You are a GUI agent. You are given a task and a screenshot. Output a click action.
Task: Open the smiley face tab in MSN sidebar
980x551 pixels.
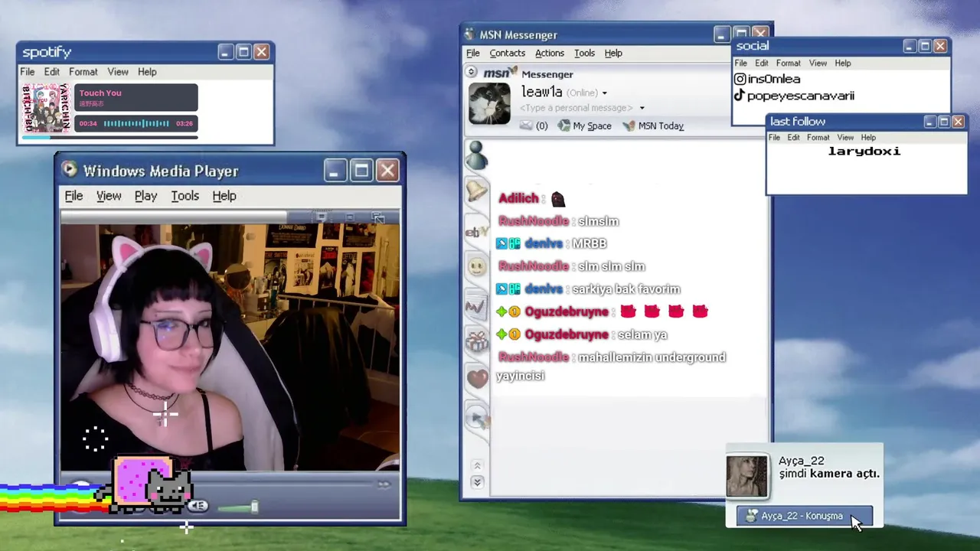477,266
